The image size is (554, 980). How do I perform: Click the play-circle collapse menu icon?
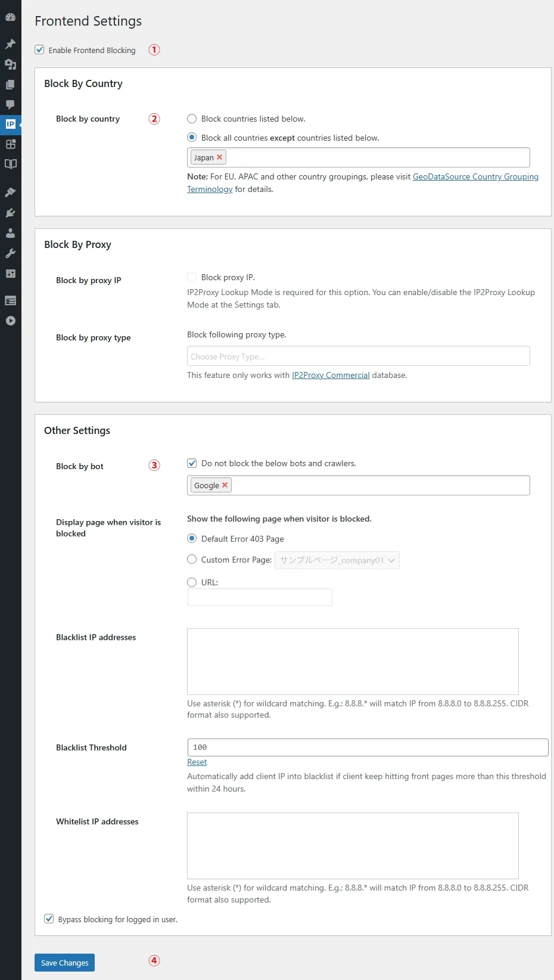10,321
